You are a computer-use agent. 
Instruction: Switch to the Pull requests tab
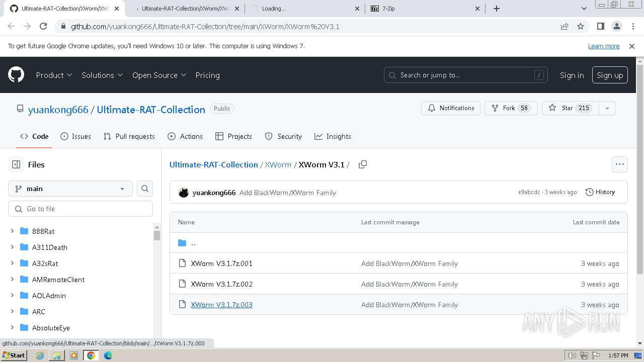129,136
